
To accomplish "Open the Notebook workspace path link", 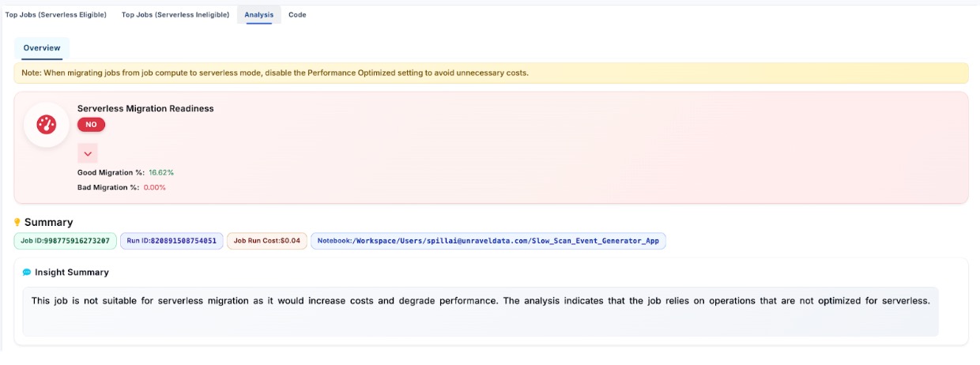I will click(x=488, y=241).
